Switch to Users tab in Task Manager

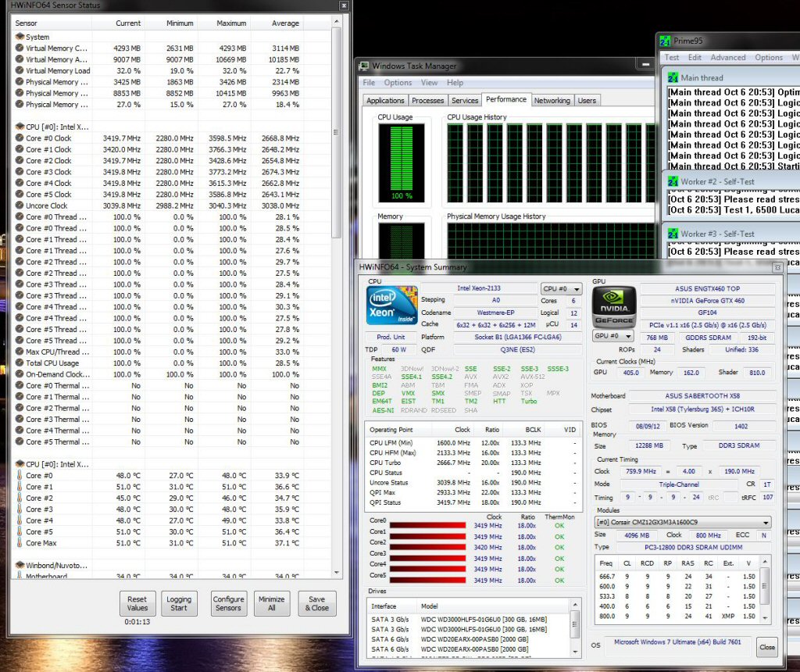[x=587, y=101]
